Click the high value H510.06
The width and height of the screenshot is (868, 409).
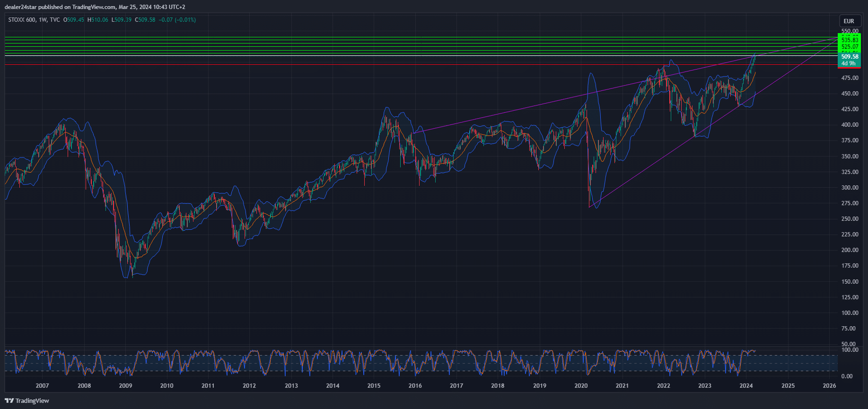(98, 20)
